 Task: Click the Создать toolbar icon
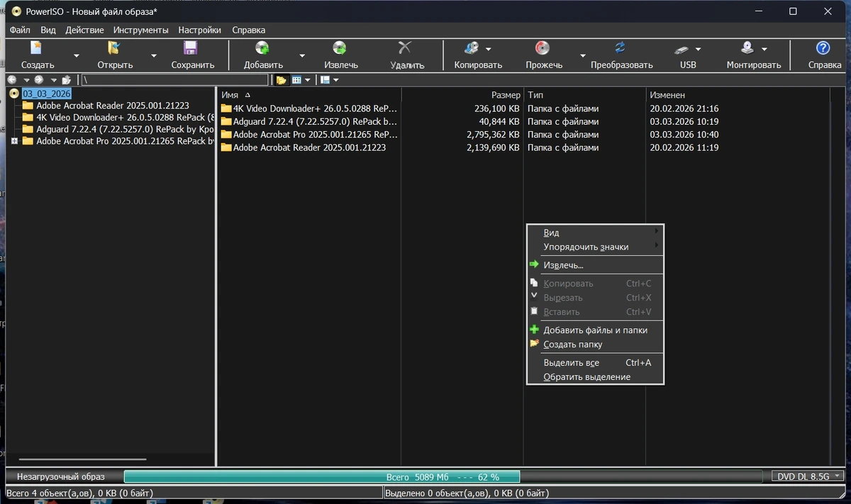pyautogui.click(x=36, y=48)
